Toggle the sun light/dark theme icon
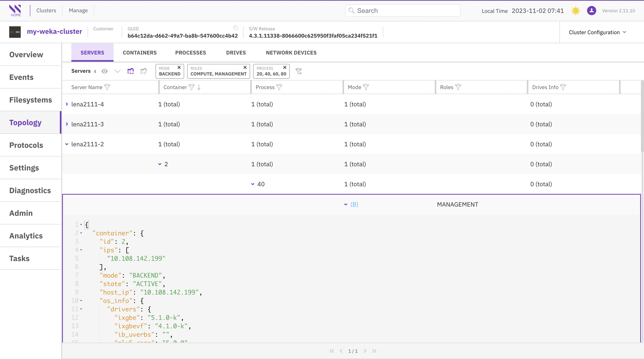644x359 pixels. coord(576,11)
